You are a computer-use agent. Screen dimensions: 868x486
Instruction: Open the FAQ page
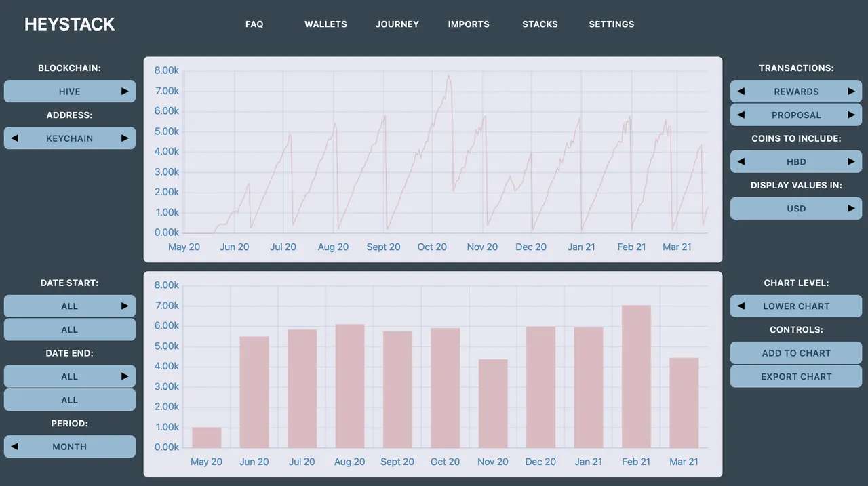tap(254, 24)
